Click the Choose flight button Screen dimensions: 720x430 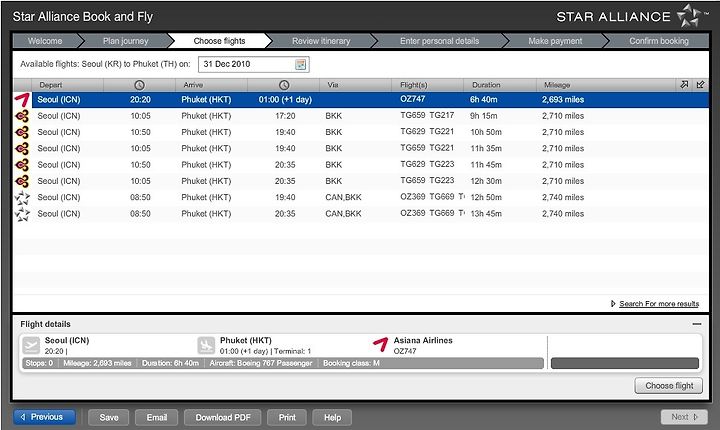coord(669,386)
